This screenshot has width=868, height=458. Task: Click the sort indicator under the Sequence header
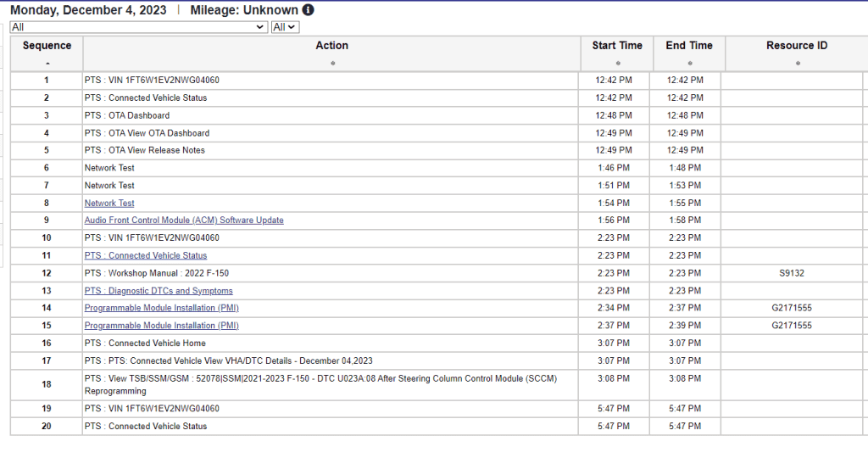click(47, 64)
